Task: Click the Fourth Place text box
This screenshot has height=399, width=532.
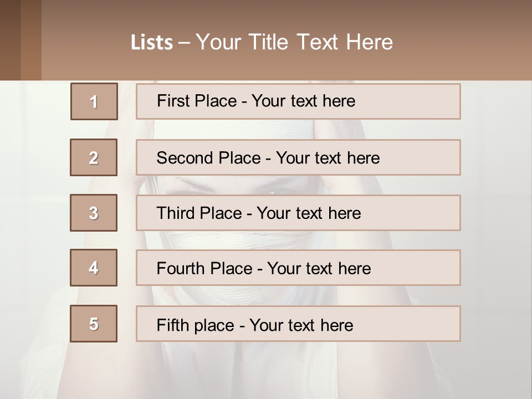Action: 298,268
